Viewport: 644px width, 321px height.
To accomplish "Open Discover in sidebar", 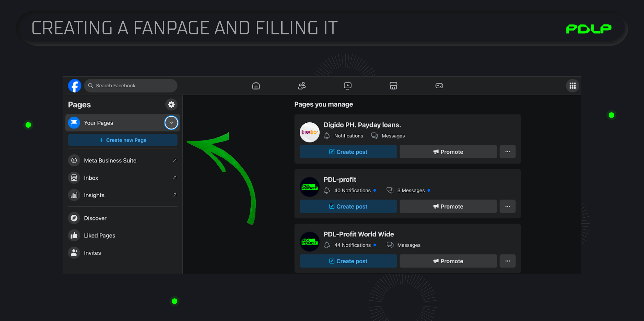I will point(122,218).
